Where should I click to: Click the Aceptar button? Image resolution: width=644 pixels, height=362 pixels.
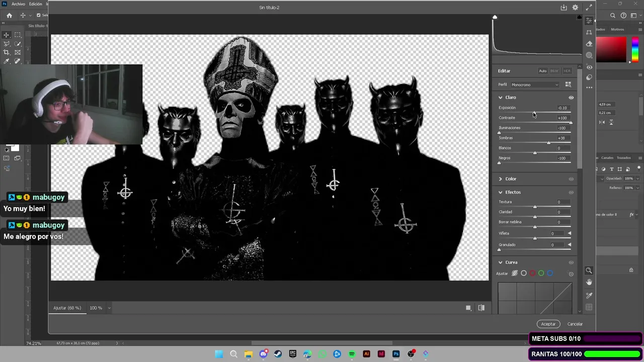coord(548,324)
